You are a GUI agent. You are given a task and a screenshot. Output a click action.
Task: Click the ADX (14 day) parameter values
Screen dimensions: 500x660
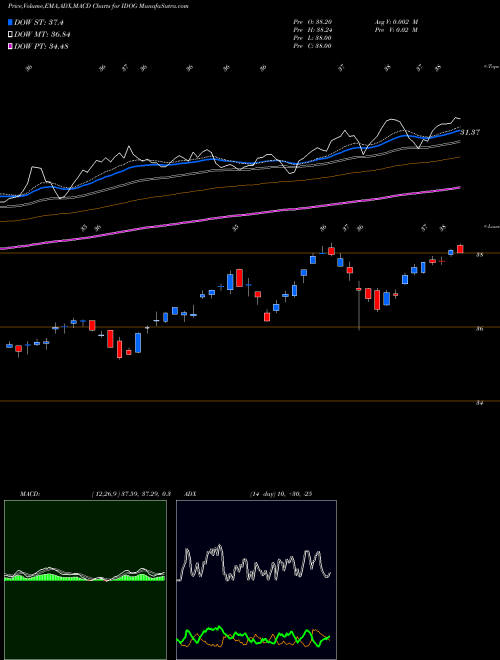[280, 494]
